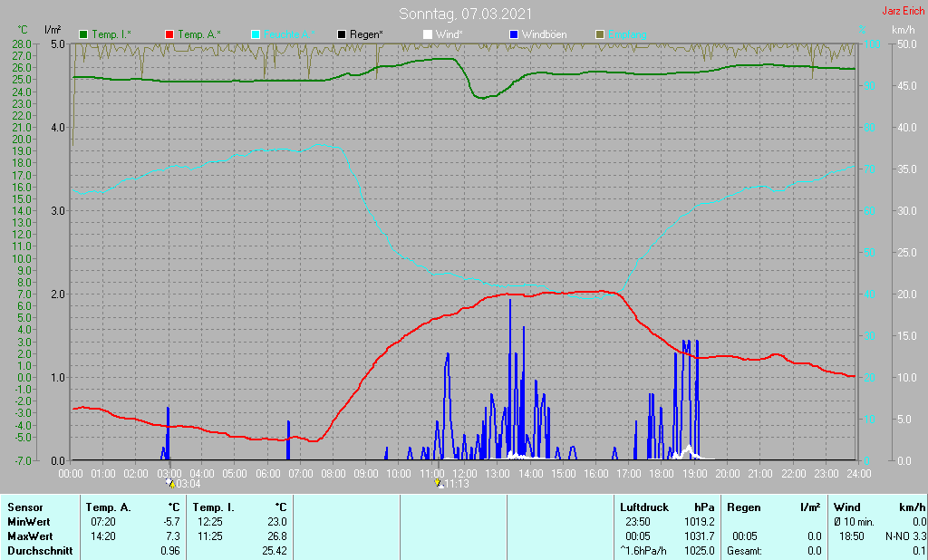
Task: Click the green Temp. I. legend swatch
Action: click(83, 34)
